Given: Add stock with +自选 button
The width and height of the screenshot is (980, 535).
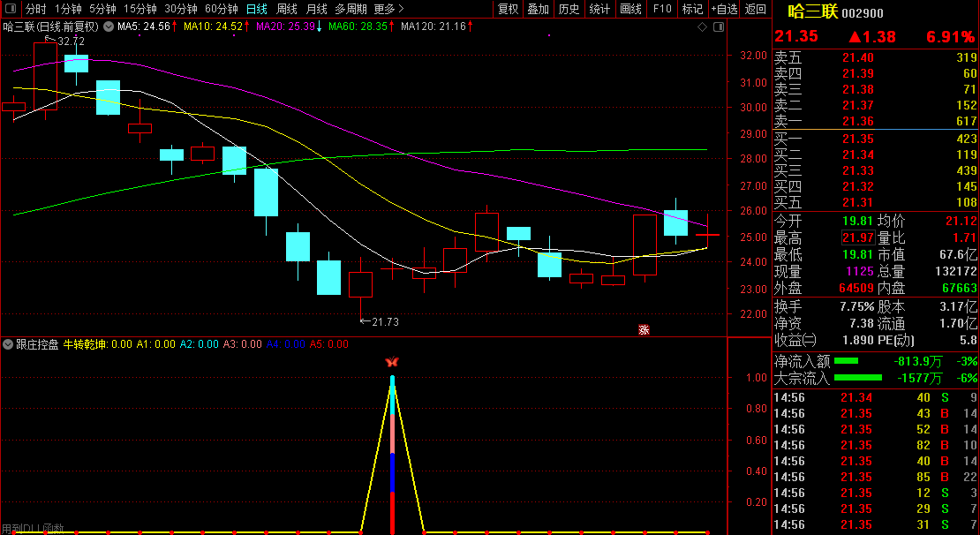Looking at the screenshot, I should [724, 9].
